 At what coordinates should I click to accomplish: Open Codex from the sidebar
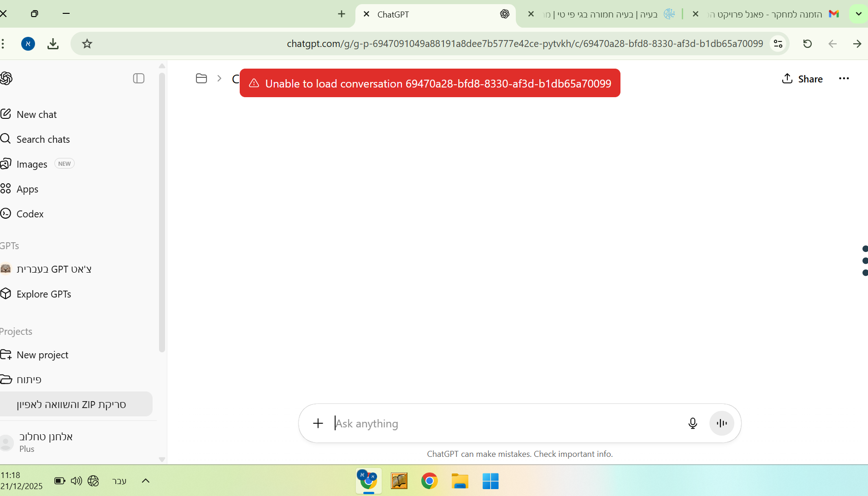30,214
